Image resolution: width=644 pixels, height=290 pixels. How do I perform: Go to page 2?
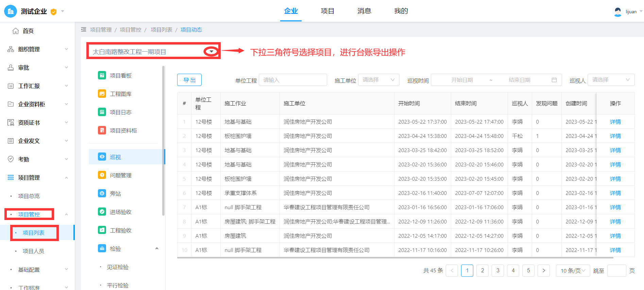pos(482,271)
